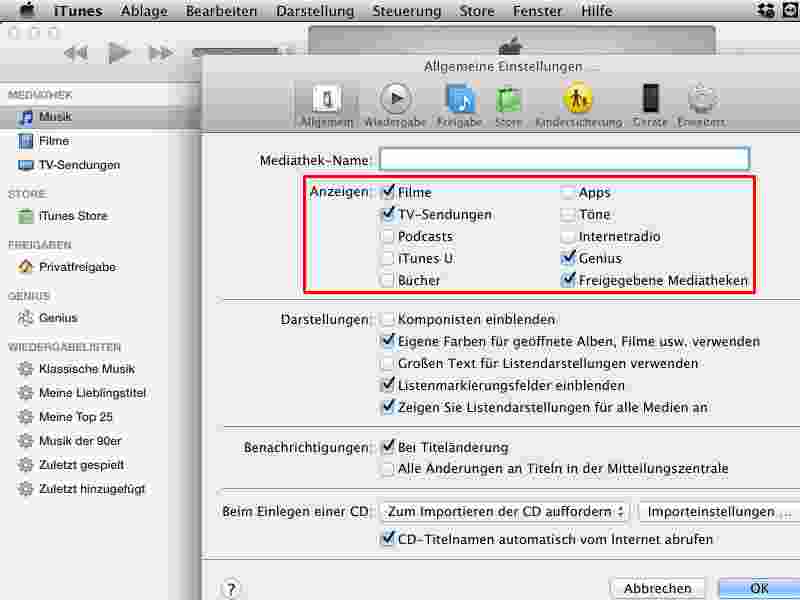This screenshot has height=600, width=800.
Task: Open the Darstellung menu
Action: 315,10
